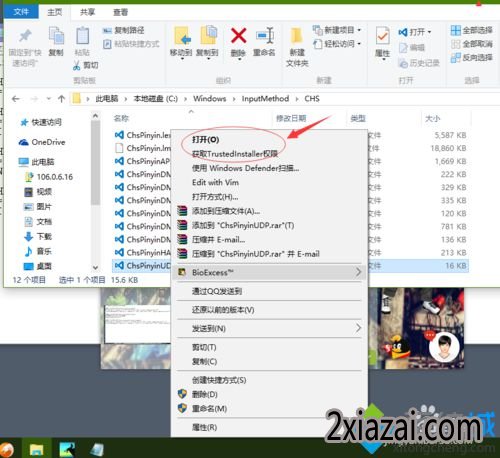Open the Documents folder in the sidebar
The image size is (500, 458).
click(38, 222)
